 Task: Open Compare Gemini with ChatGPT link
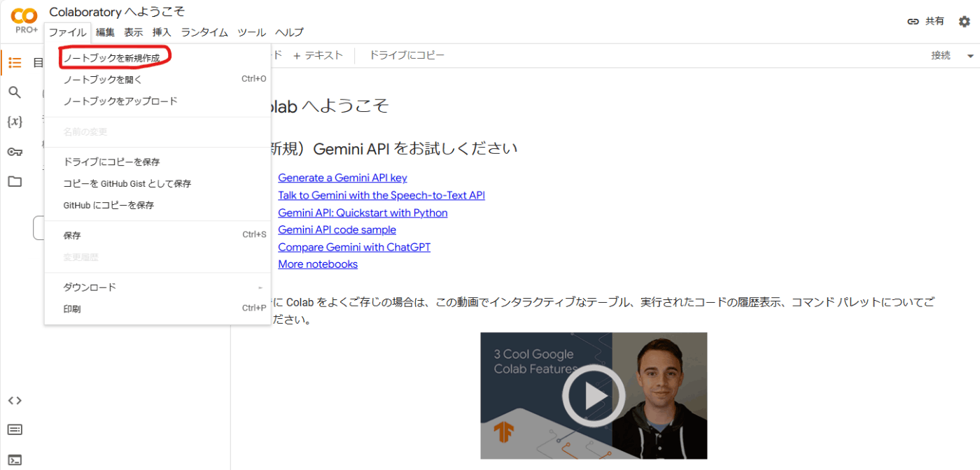pyautogui.click(x=354, y=247)
